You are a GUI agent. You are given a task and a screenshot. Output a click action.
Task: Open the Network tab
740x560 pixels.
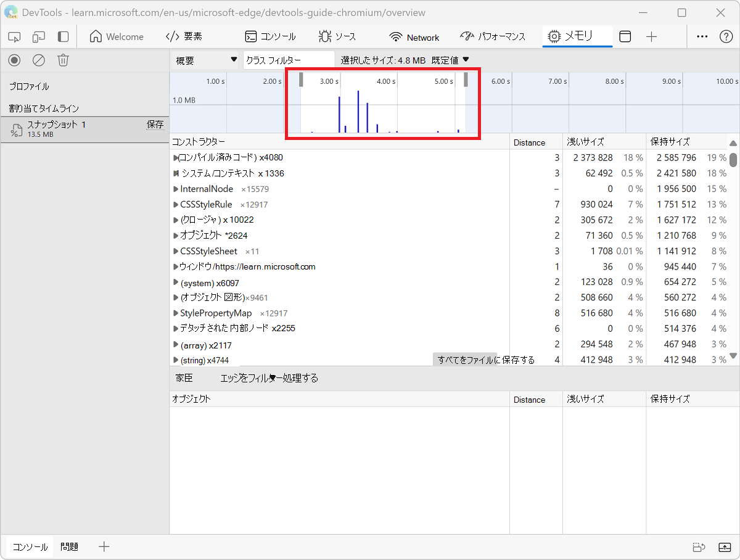414,37
